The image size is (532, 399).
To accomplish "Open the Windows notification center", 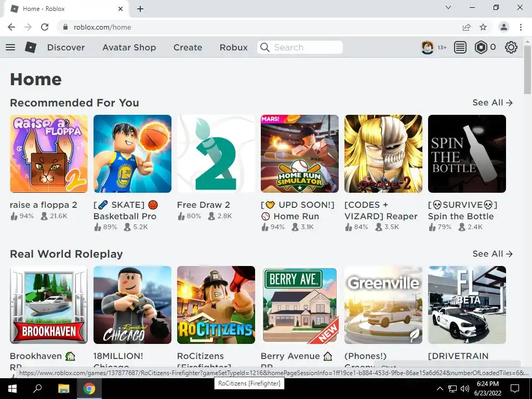I will click(515, 389).
